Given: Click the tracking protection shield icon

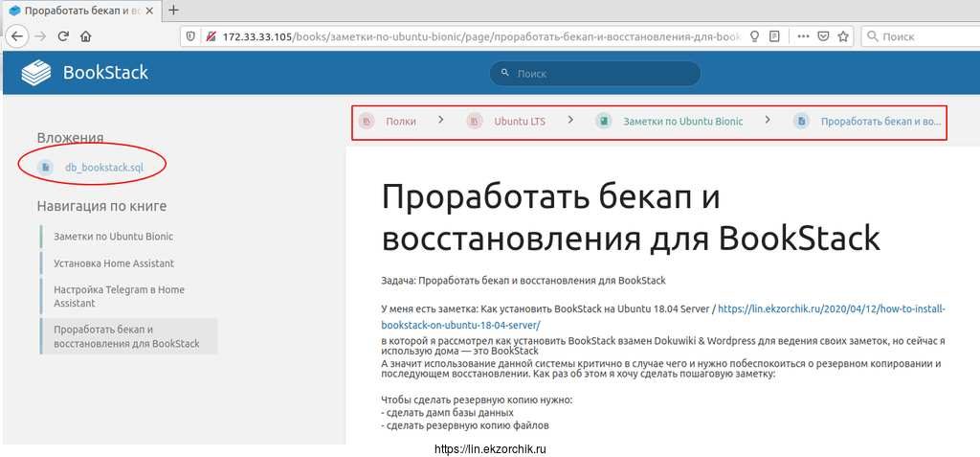Looking at the screenshot, I should [x=190, y=36].
